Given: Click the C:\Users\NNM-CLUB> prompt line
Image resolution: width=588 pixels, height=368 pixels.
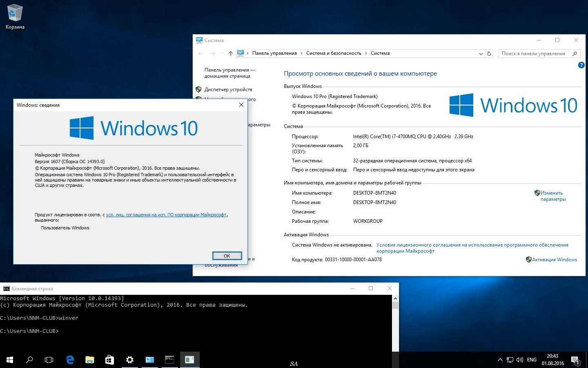Looking at the screenshot, I should coord(29,331).
